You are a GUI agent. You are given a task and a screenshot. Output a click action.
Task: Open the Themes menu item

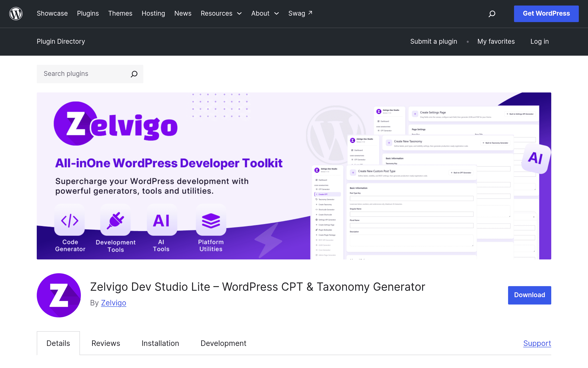point(120,13)
